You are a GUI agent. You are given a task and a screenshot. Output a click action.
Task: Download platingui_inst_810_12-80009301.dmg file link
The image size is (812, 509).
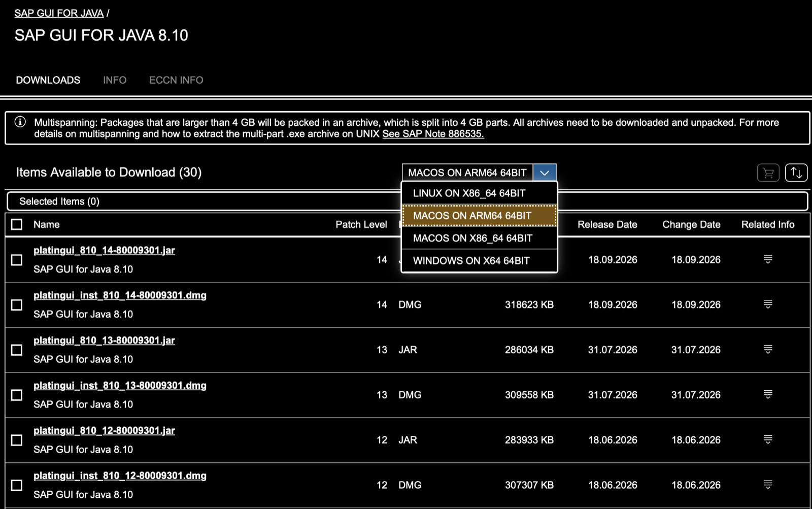[120, 476]
